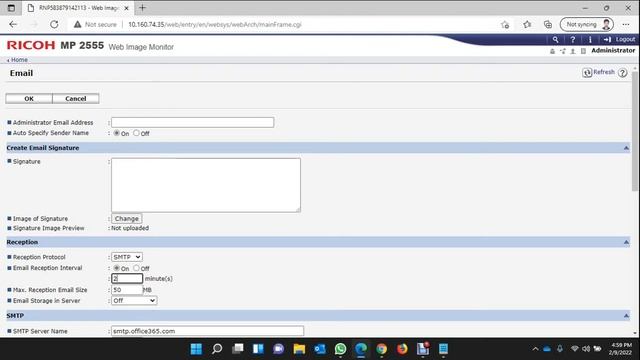Click the Max. Reception Email Size field
This screenshot has height=360, width=640.
point(127,290)
